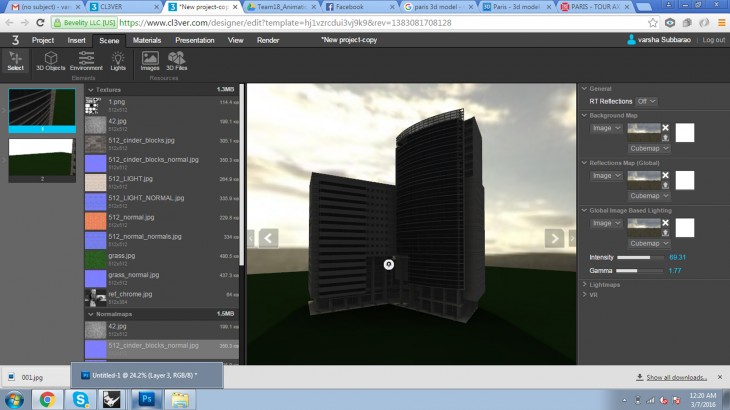730x410 pixels.
Task: Remove the Background Map image with X
Action: pos(665,128)
